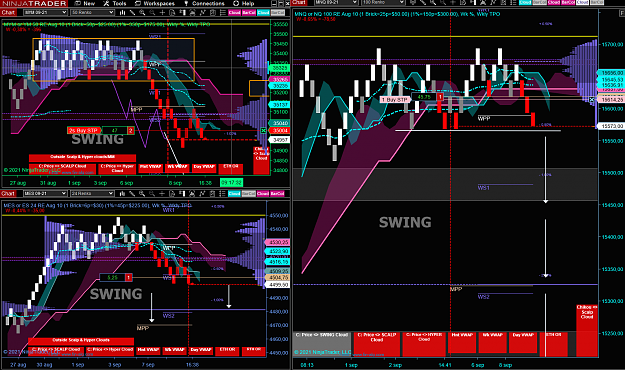Select drawing pencil in MES chart toolbar
The image size is (625, 370).
click(x=132, y=193)
